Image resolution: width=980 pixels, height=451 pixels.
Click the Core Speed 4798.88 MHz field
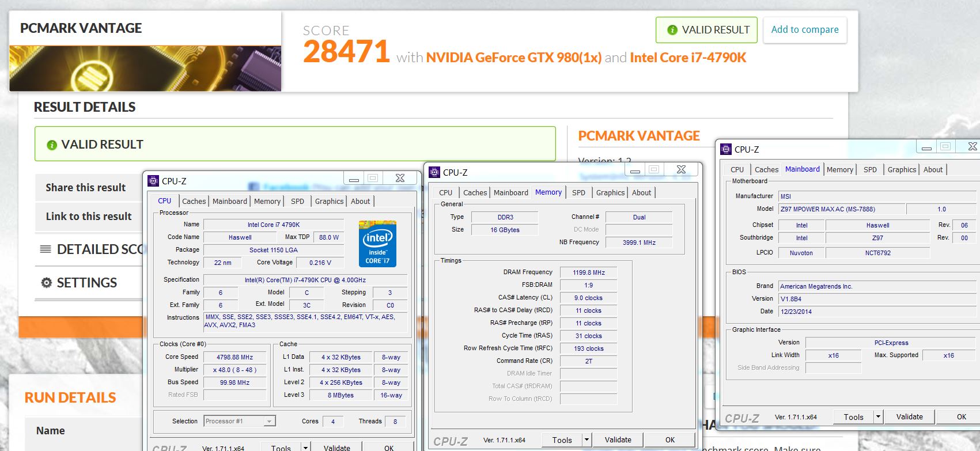234,357
